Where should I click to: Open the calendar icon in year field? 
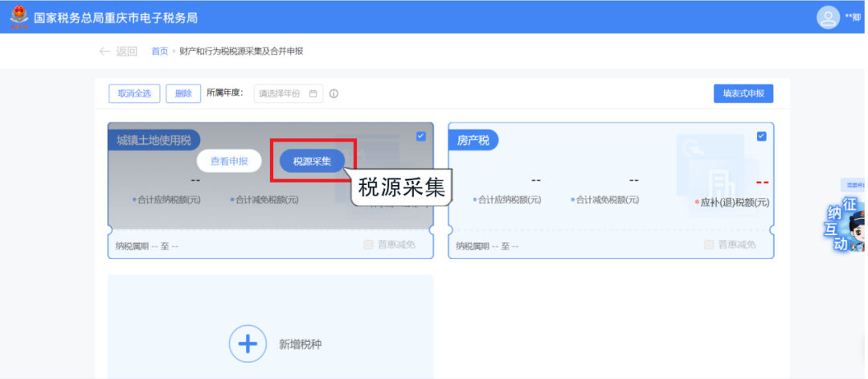point(313,93)
